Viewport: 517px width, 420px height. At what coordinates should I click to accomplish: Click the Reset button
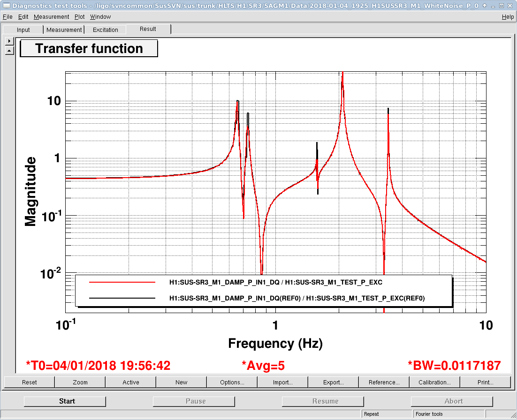pyautogui.click(x=30, y=382)
